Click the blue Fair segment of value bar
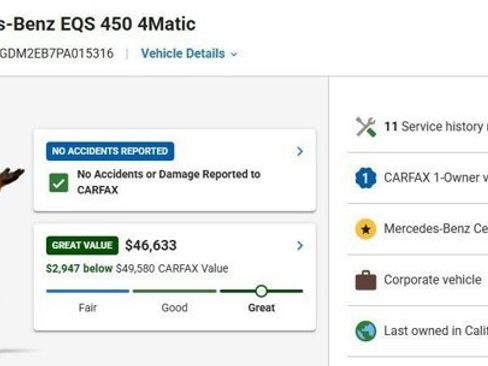 pos(88,291)
